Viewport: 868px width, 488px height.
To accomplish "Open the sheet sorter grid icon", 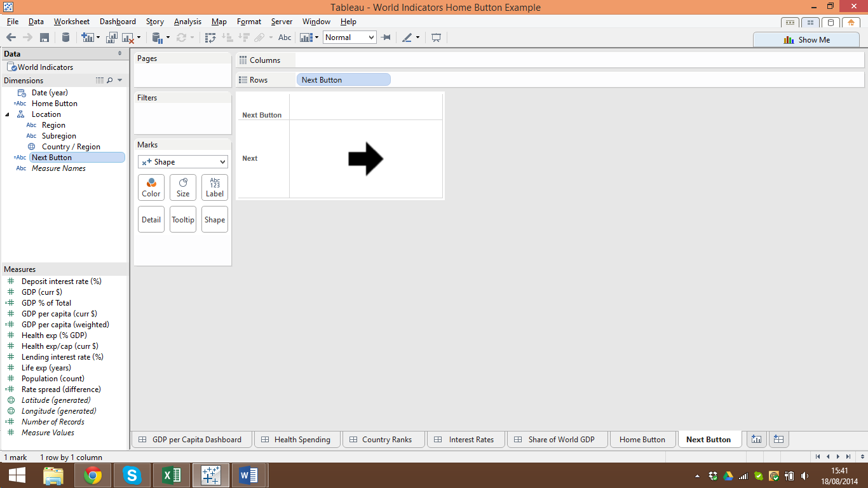I will (x=810, y=22).
